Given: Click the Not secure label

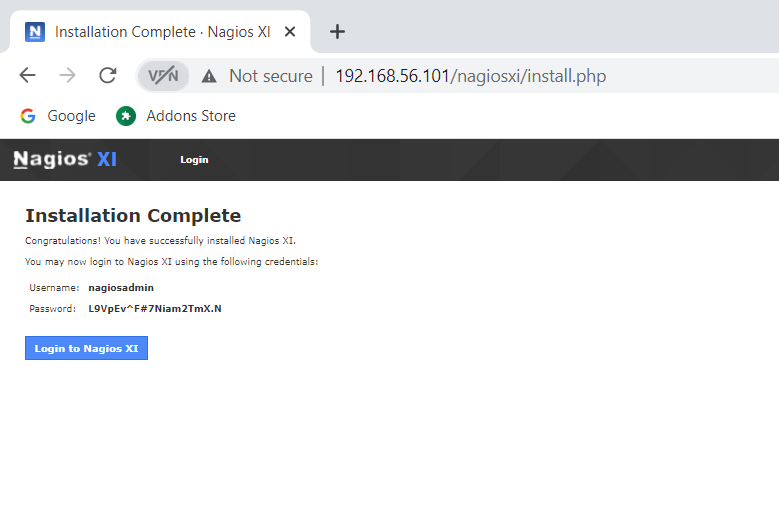Looking at the screenshot, I should click(x=271, y=76).
